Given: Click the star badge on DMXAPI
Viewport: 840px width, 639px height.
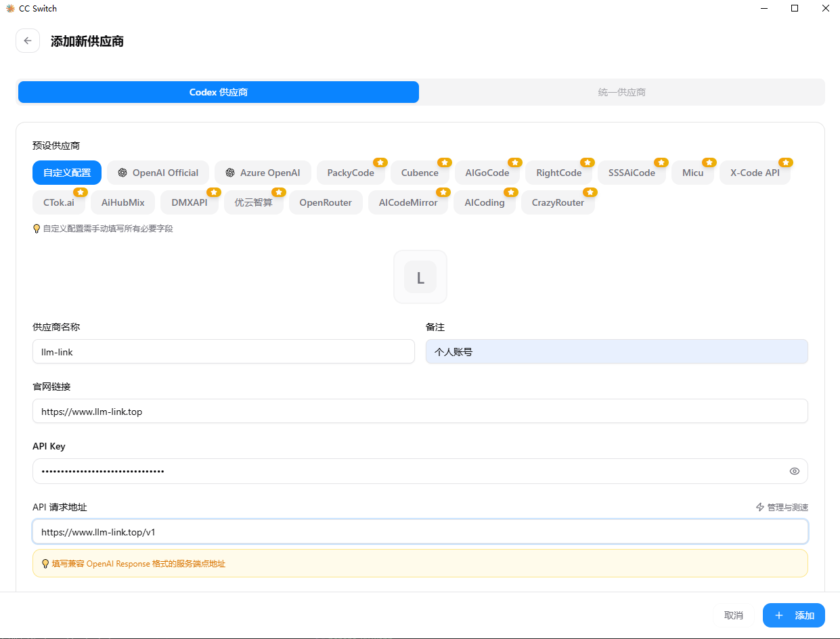Looking at the screenshot, I should 214,192.
